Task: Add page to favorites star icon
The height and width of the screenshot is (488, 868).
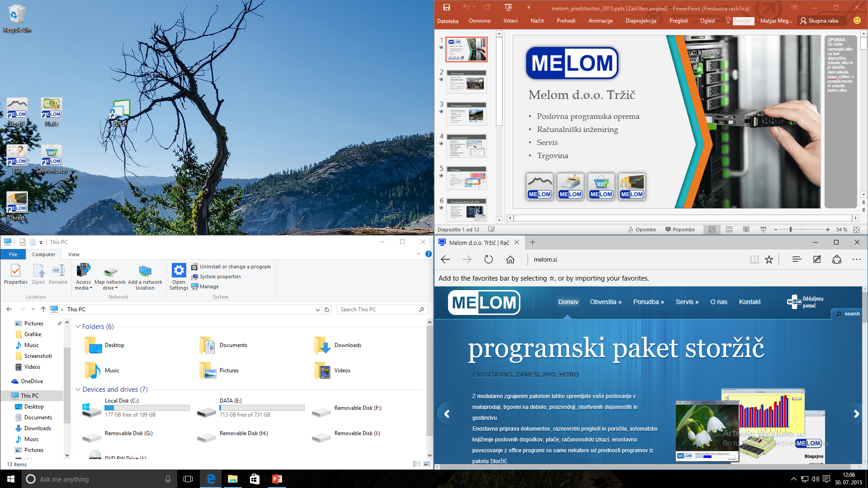Action: (769, 259)
